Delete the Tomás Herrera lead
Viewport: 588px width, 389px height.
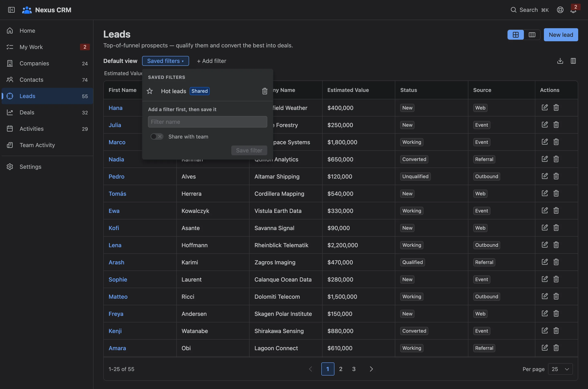click(x=556, y=193)
